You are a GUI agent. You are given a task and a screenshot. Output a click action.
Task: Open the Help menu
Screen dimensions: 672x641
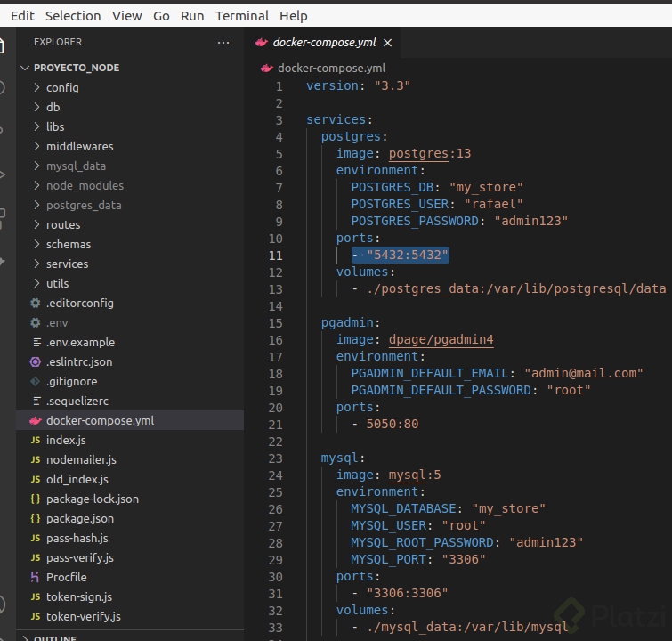coord(293,16)
